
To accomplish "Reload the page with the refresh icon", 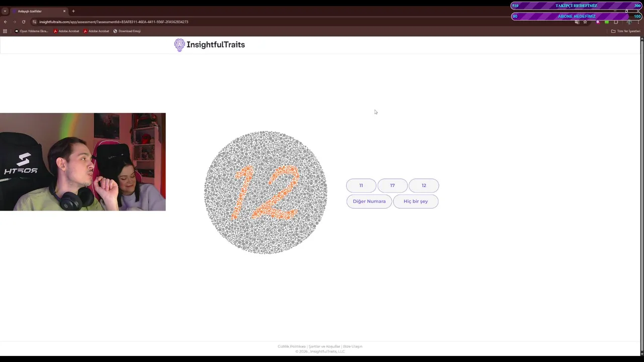I will pos(23,22).
